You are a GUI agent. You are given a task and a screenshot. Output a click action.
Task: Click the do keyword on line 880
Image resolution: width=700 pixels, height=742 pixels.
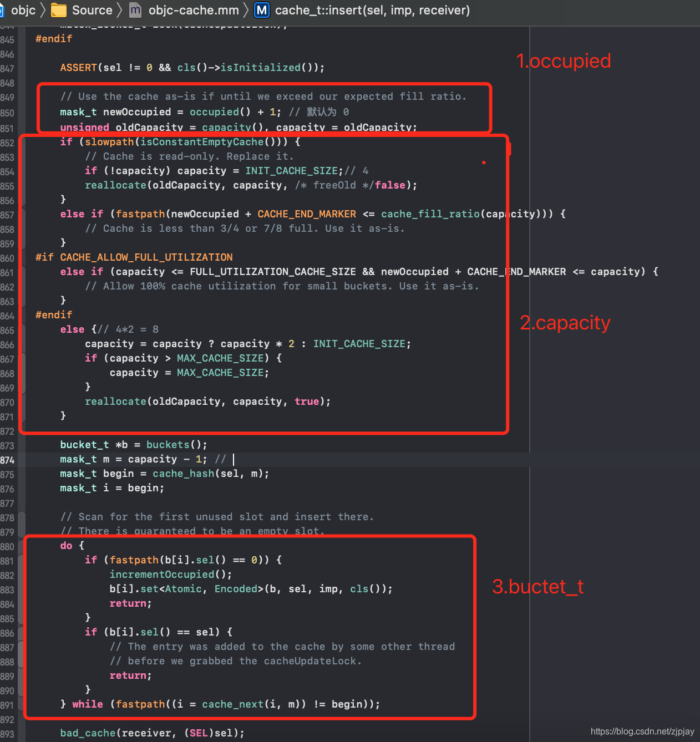(67, 546)
